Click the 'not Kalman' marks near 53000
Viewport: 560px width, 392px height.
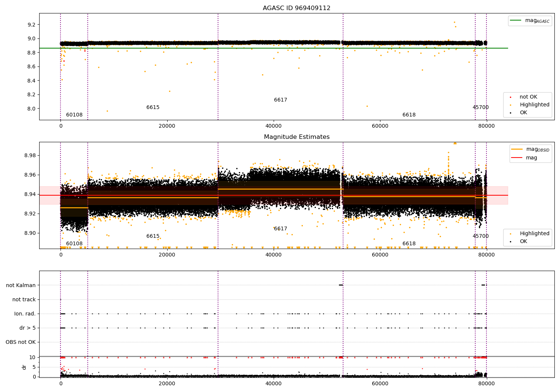click(x=340, y=285)
